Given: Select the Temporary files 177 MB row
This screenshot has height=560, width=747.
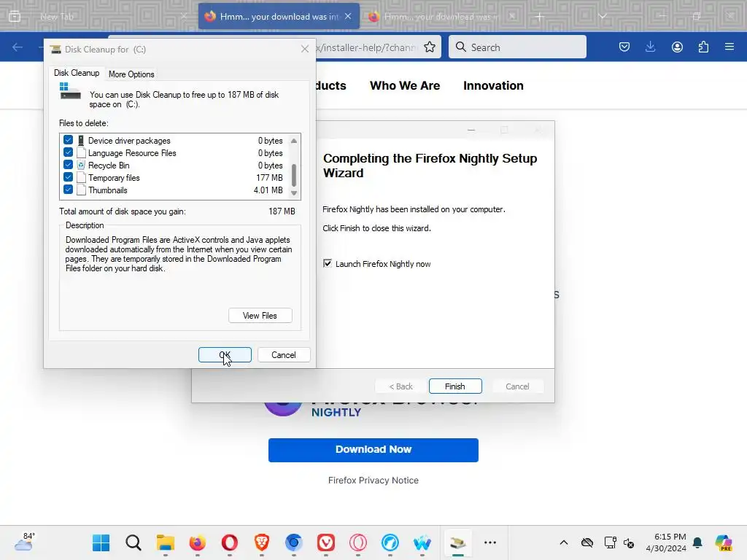Looking at the screenshot, I should pos(174,178).
